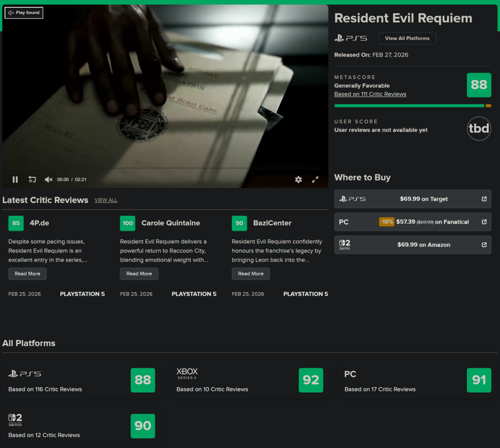The width and height of the screenshot is (500, 448).
Task: Click the Released On FEB 27, 2026 text
Action: (x=371, y=55)
